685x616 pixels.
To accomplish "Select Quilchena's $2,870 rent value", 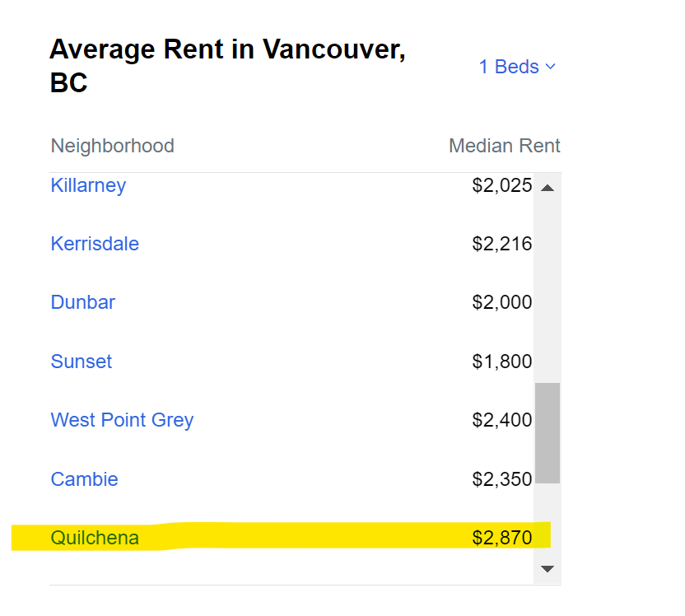I will click(x=502, y=538).
